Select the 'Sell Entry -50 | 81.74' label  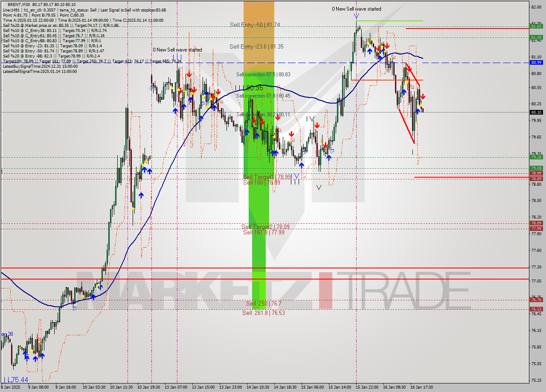click(x=255, y=25)
